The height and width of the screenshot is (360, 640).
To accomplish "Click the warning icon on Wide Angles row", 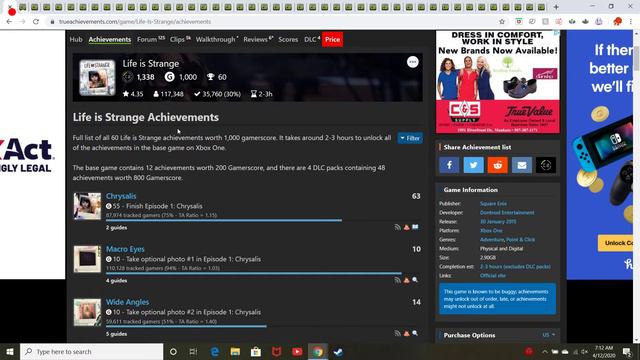I will click(407, 333).
